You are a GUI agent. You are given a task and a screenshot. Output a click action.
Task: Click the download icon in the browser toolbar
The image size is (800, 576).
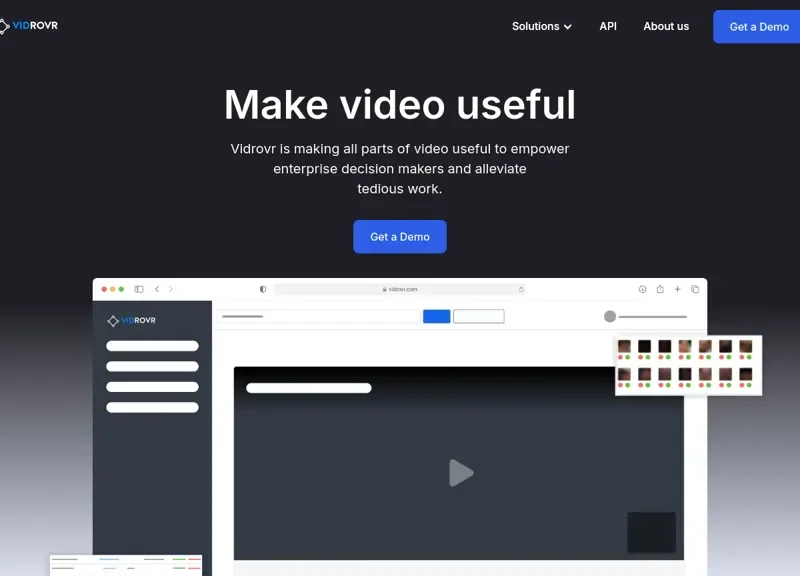point(642,289)
